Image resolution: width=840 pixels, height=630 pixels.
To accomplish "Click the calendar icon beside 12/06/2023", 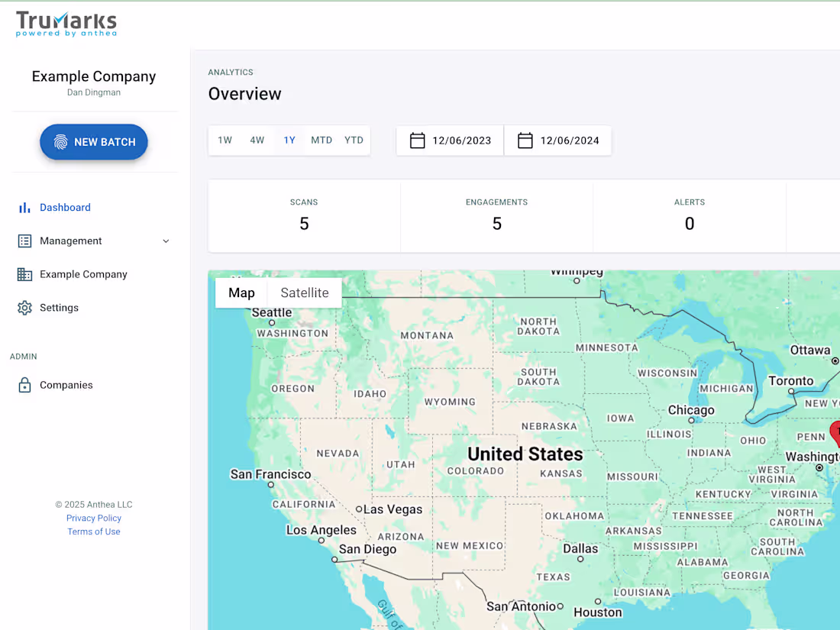I will [x=418, y=141].
